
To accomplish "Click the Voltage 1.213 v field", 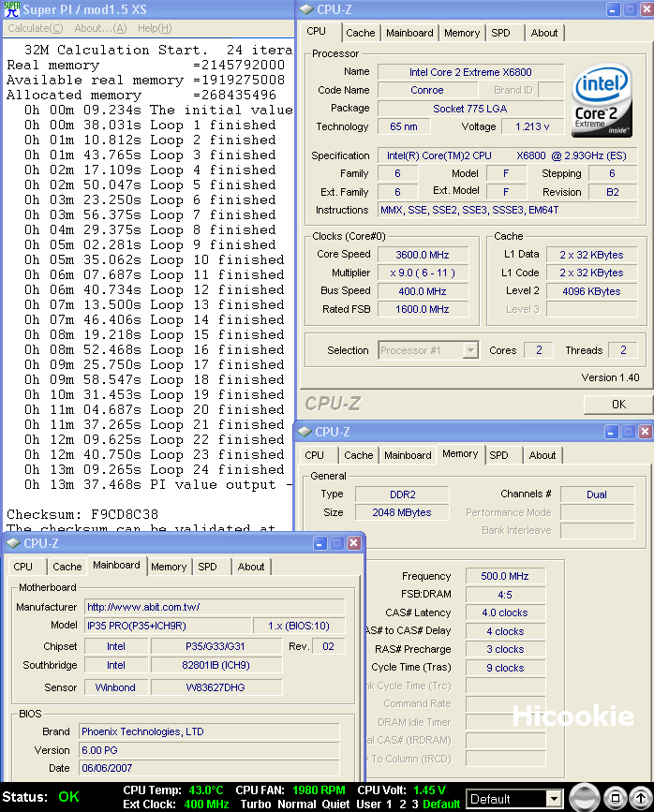I will coord(531,126).
